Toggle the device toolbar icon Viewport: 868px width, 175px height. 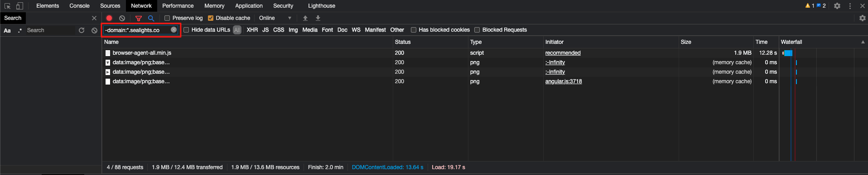(x=19, y=6)
